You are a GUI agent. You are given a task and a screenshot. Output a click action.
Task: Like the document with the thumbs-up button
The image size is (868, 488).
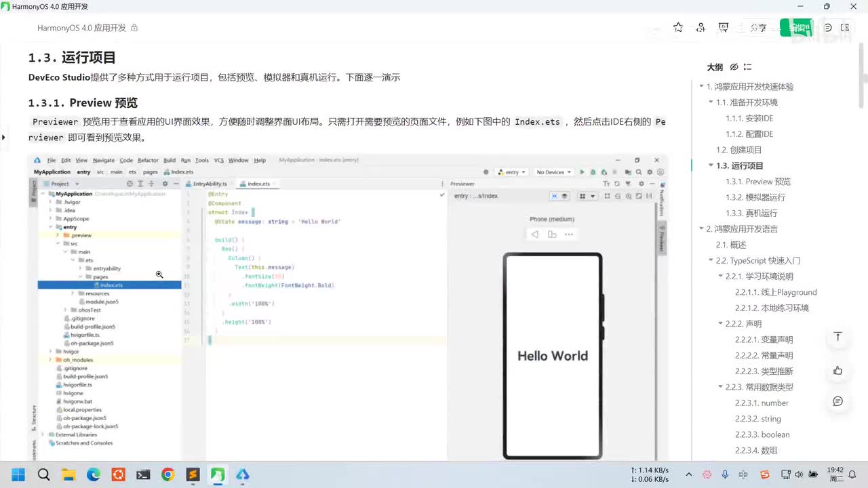click(x=838, y=370)
